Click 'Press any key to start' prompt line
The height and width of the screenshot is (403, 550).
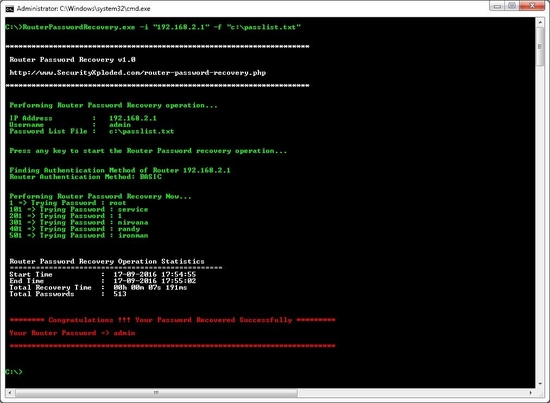click(x=148, y=151)
